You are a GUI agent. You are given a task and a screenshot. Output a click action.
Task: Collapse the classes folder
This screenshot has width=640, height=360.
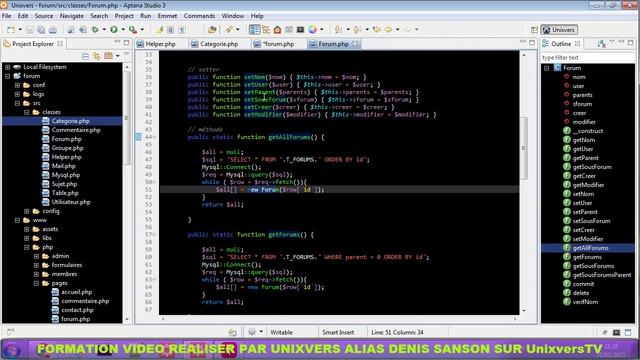pos(27,112)
